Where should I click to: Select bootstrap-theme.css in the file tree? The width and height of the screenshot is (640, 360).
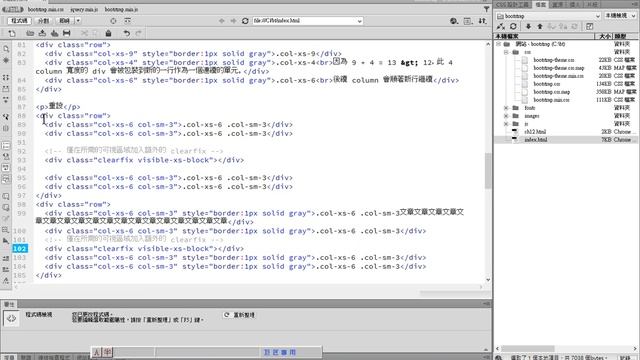pyautogui.click(x=553, y=60)
